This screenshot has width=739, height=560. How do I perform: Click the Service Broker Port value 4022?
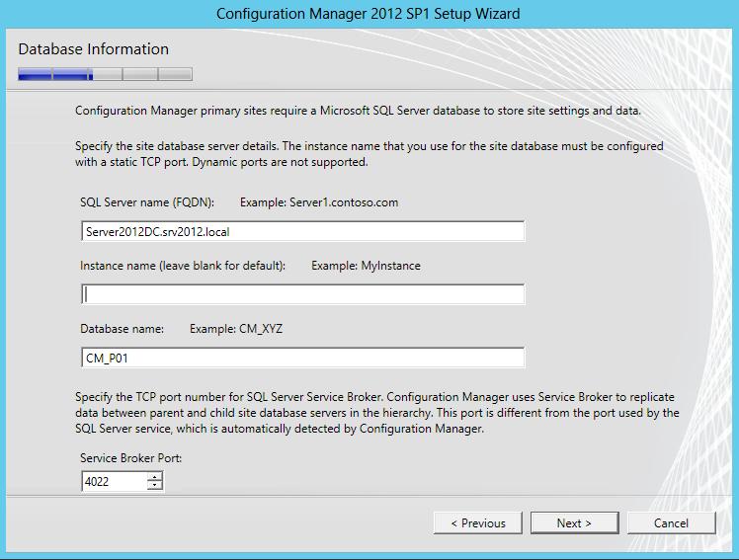(x=114, y=481)
